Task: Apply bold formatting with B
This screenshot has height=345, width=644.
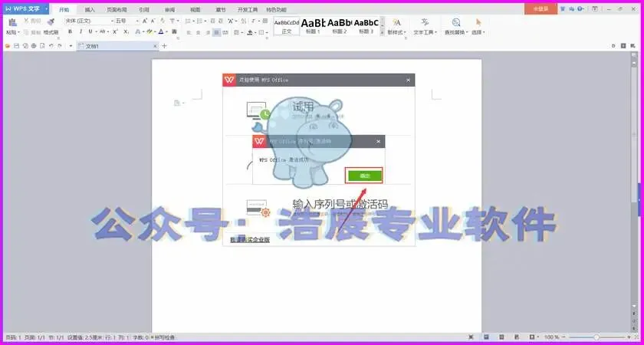Action: [x=71, y=31]
